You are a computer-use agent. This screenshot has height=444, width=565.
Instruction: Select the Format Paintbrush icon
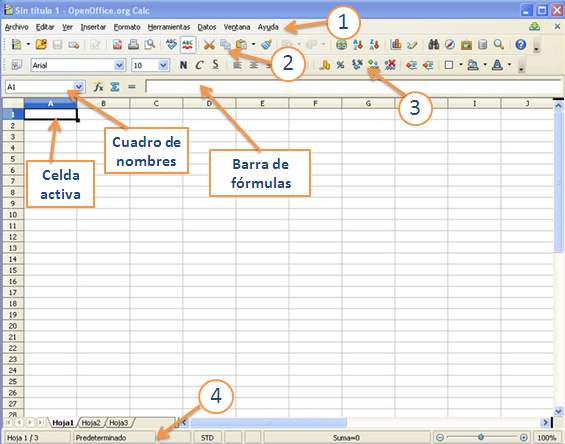266,44
